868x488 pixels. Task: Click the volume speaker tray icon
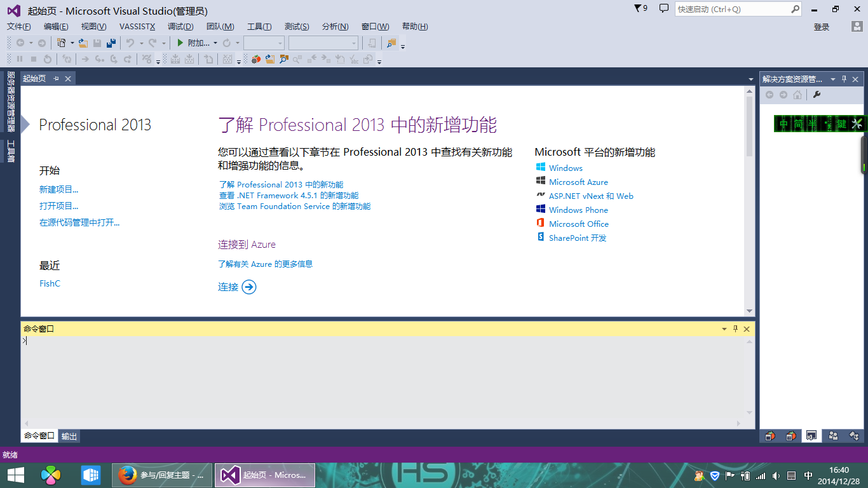click(776, 475)
